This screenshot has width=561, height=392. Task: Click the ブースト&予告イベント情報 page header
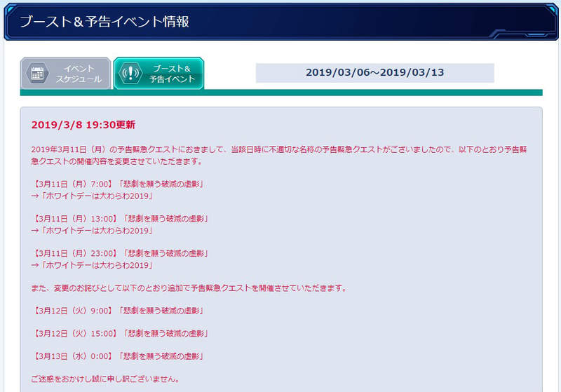(104, 22)
